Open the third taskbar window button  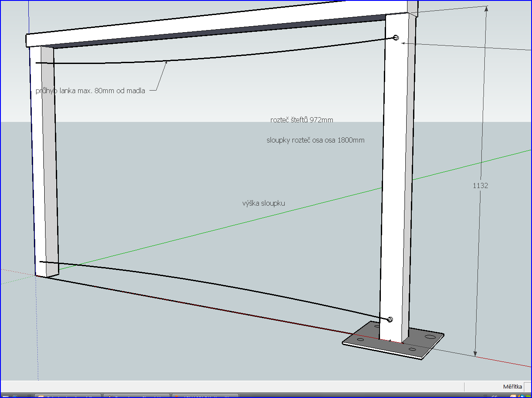(204, 396)
